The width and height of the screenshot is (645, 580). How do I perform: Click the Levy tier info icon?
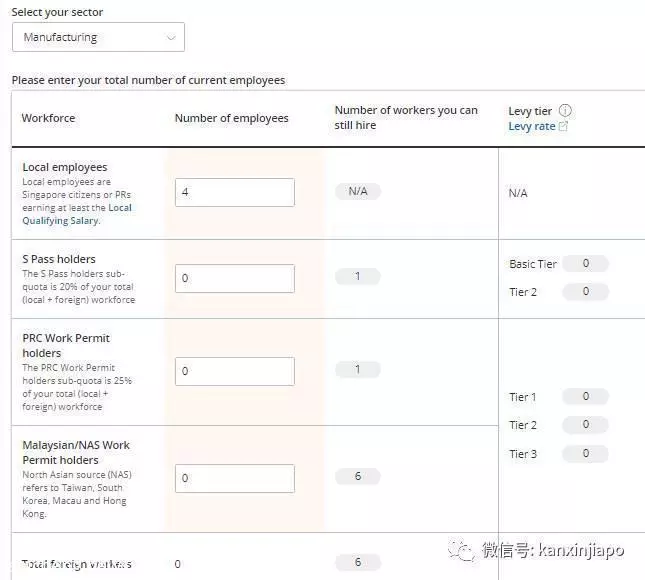(565, 110)
